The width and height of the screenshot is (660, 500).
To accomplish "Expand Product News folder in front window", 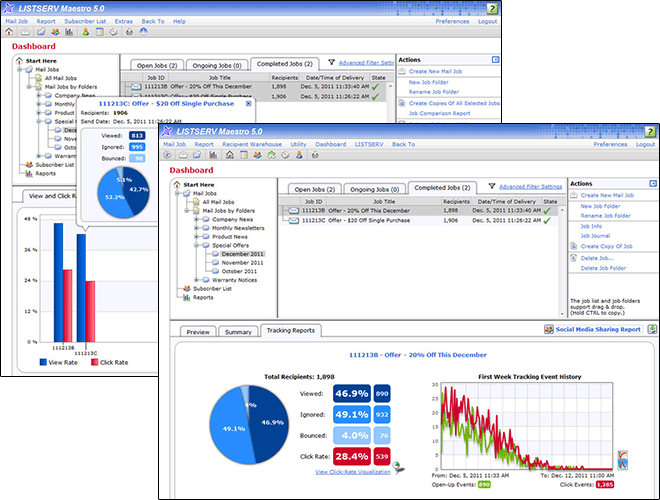I will point(196,237).
